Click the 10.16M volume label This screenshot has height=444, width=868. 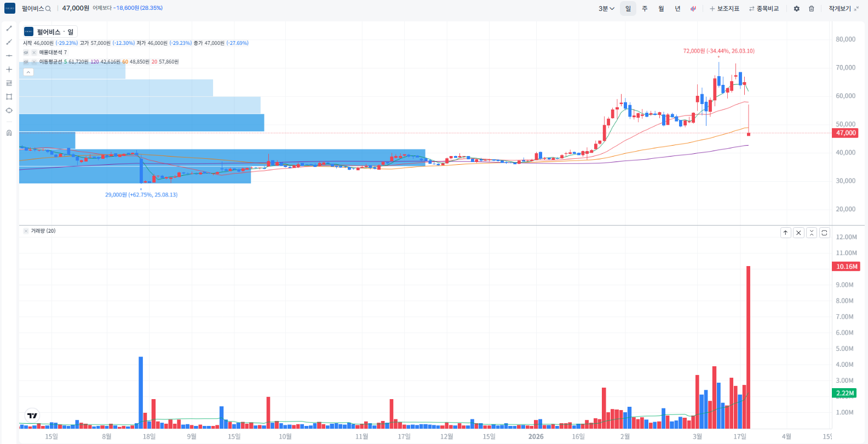pos(846,267)
